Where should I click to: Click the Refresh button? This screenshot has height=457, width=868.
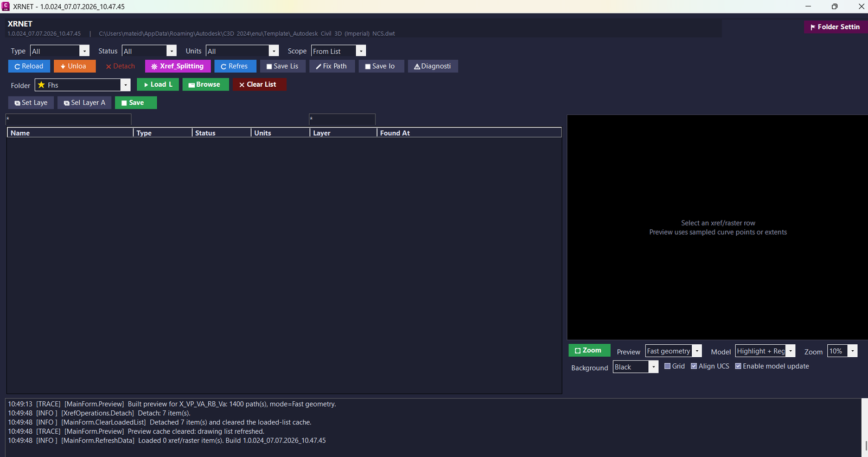pos(235,66)
